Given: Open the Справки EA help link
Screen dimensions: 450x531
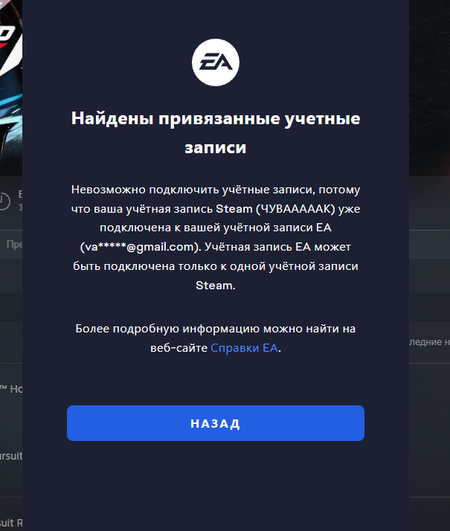Looking at the screenshot, I should pos(244,348).
